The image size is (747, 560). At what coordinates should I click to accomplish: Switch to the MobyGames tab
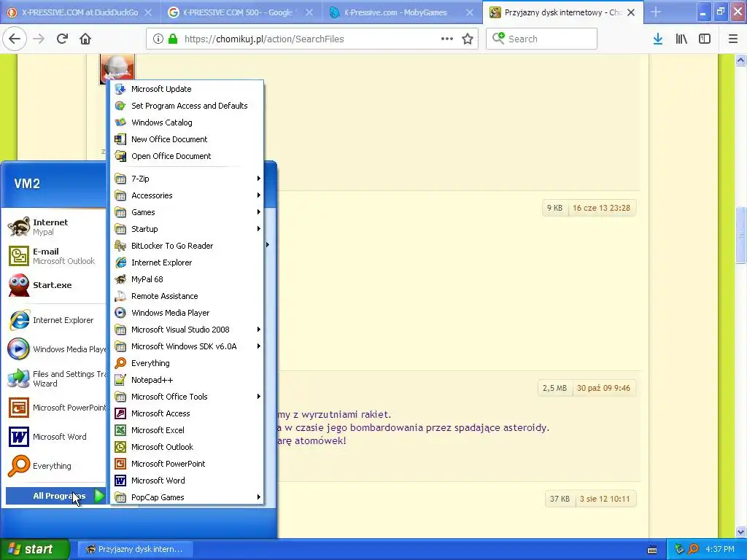(395, 12)
